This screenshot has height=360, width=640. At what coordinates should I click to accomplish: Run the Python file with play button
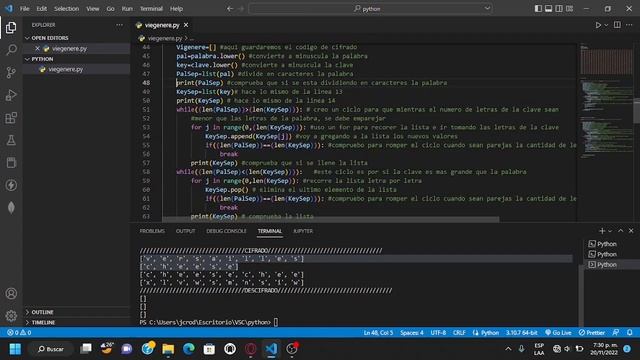(x=598, y=25)
